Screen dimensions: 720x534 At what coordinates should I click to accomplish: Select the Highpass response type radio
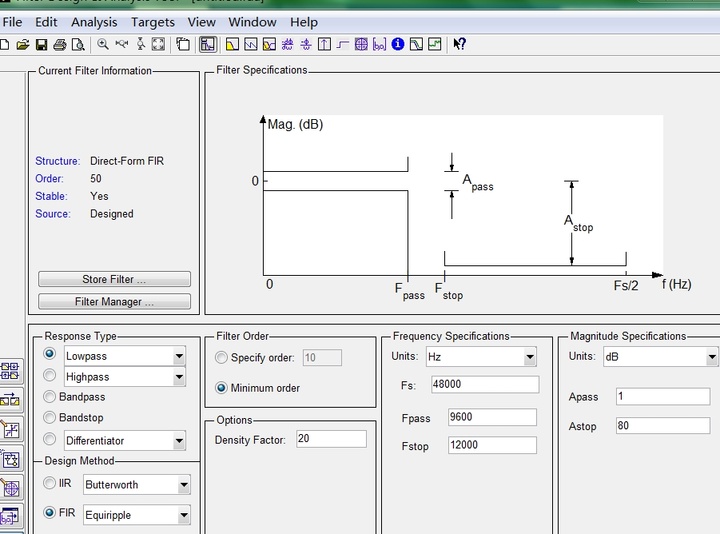(50, 376)
